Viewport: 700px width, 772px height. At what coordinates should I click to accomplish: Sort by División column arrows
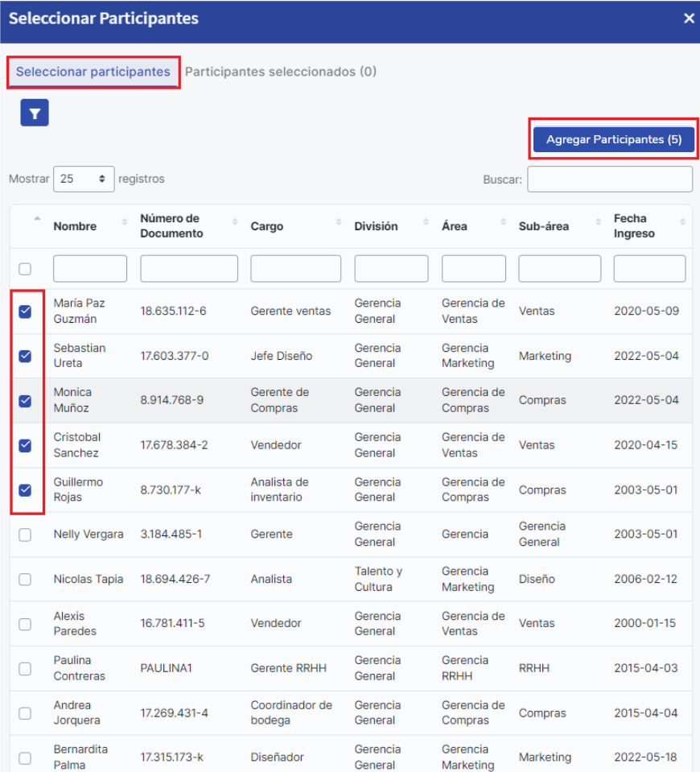(x=426, y=222)
